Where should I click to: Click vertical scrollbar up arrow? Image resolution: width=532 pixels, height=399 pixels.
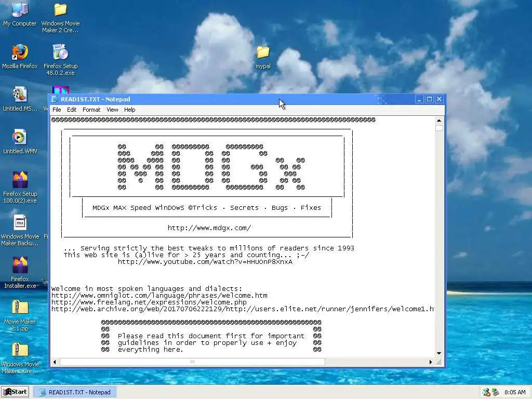tap(439, 121)
